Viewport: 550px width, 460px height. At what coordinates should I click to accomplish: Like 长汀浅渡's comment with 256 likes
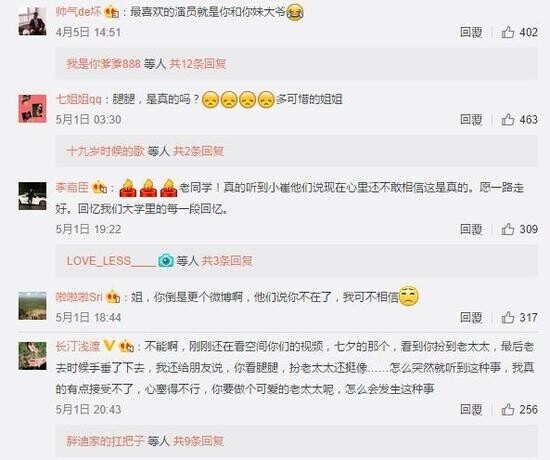[508, 409]
